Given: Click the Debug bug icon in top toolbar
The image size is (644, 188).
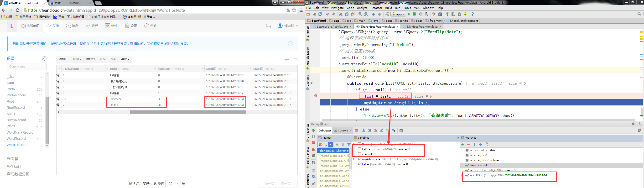Looking at the screenshot, I should [415, 14].
